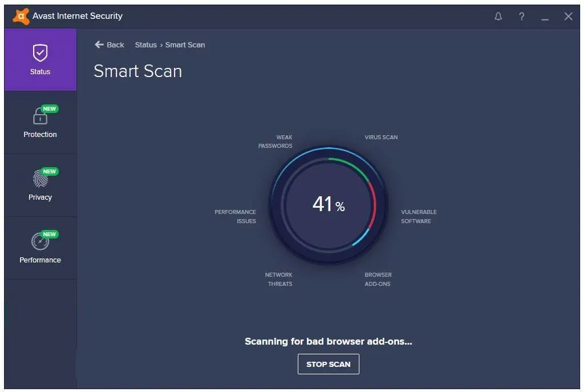Click the NEW badge on Protection
Image resolution: width=583 pixels, height=392 pixels.
(50, 108)
